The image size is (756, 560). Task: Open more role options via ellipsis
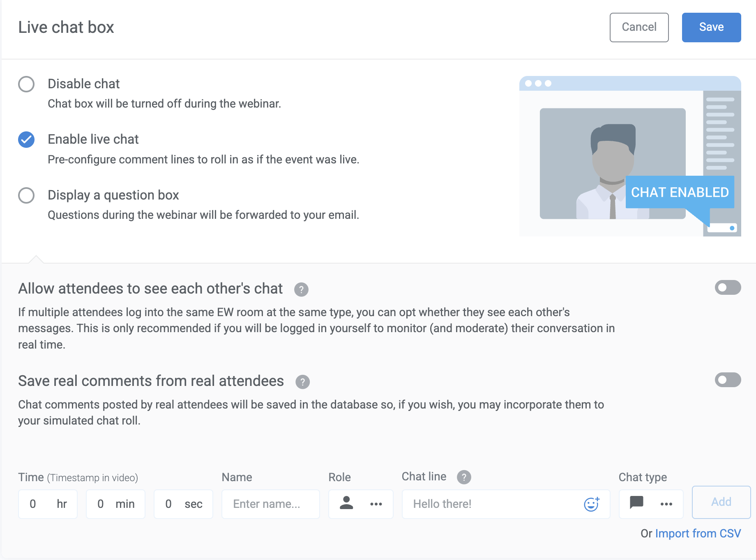coord(376,504)
